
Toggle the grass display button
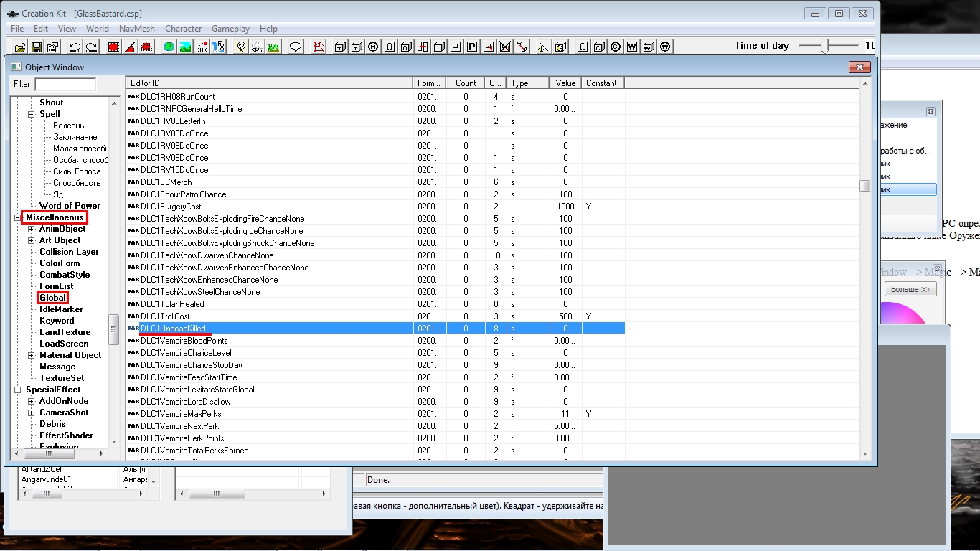click(273, 47)
